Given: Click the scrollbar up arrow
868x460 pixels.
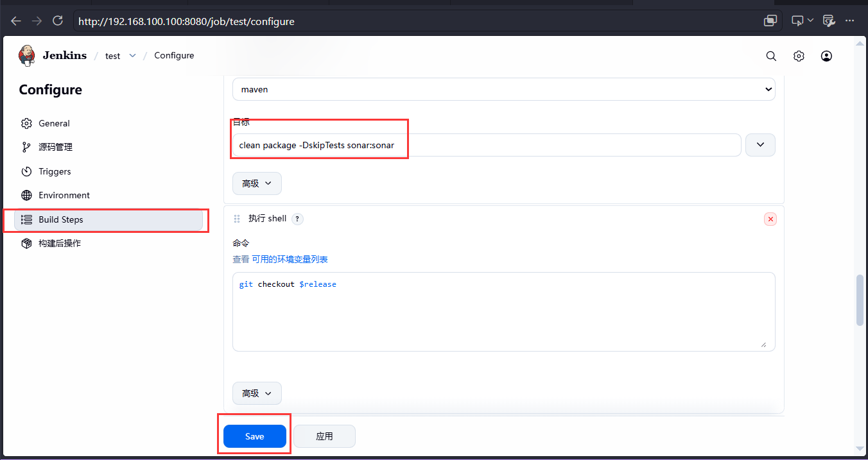Looking at the screenshot, I should click(x=860, y=43).
